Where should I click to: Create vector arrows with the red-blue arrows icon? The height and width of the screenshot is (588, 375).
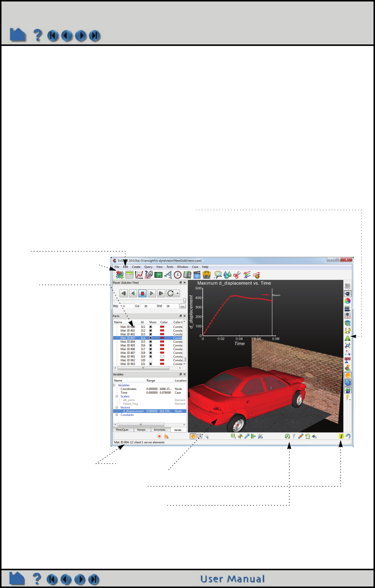coord(247,275)
